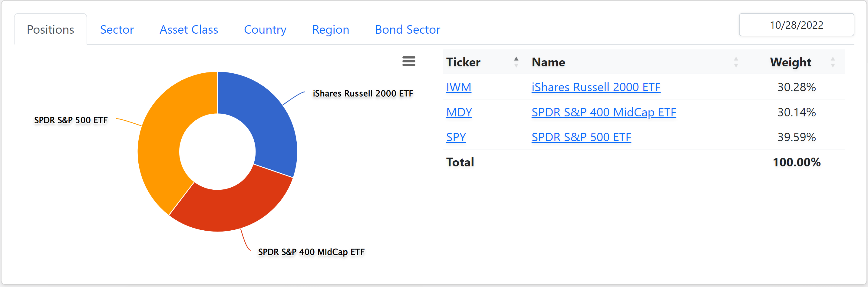Select the Region tab
Screen dimensions: 868x287
[331, 30]
